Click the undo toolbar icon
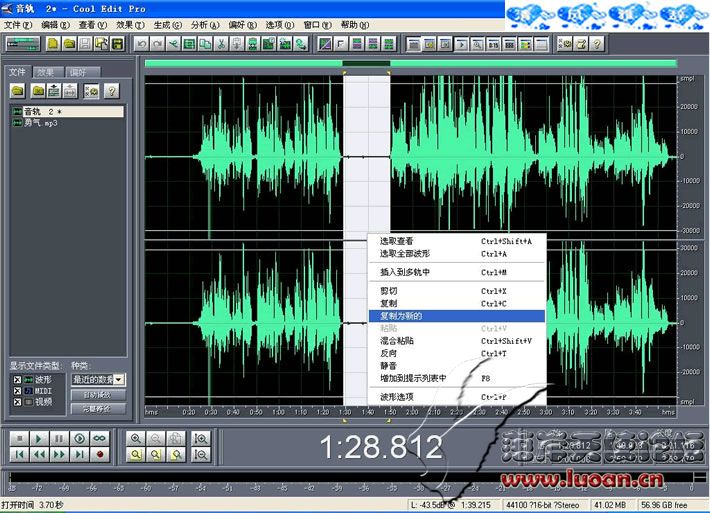The width and height of the screenshot is (710, 513). click(x=142, y=44)
